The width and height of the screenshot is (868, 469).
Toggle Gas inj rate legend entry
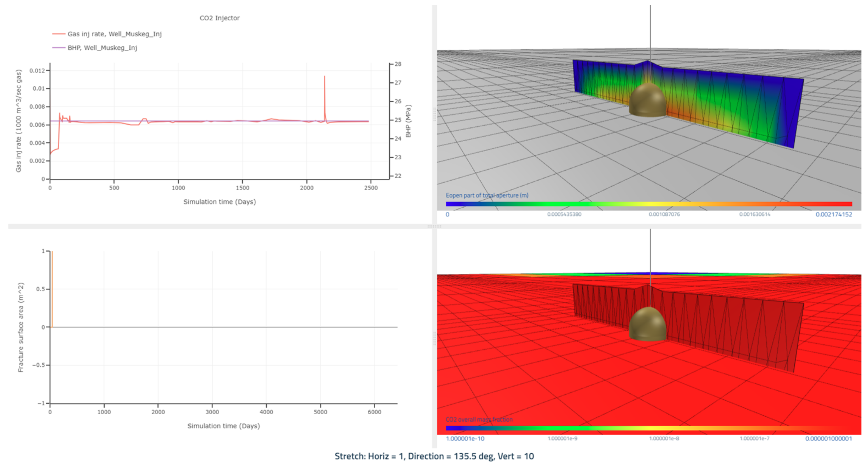(x=114, y=34)
